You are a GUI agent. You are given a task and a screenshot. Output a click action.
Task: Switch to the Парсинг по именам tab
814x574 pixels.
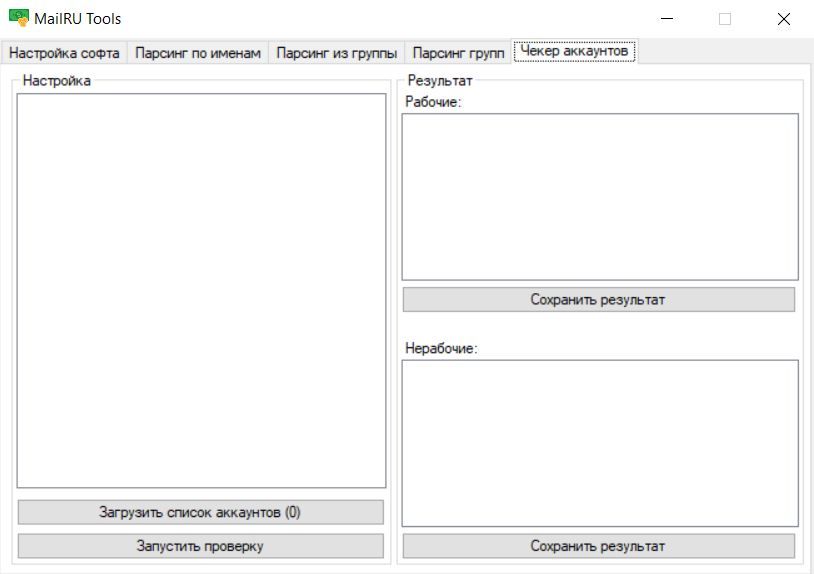tap(198, 53)
